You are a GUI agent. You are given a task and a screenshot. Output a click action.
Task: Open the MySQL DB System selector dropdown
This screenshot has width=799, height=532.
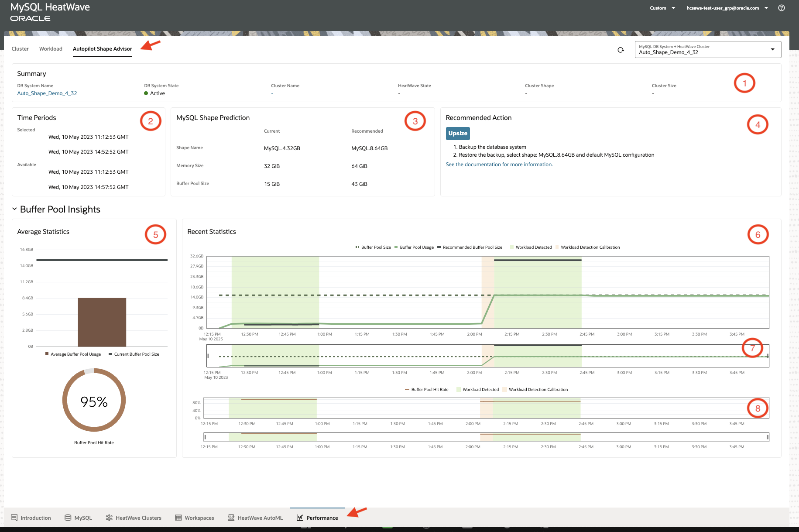tap(707, 50)
